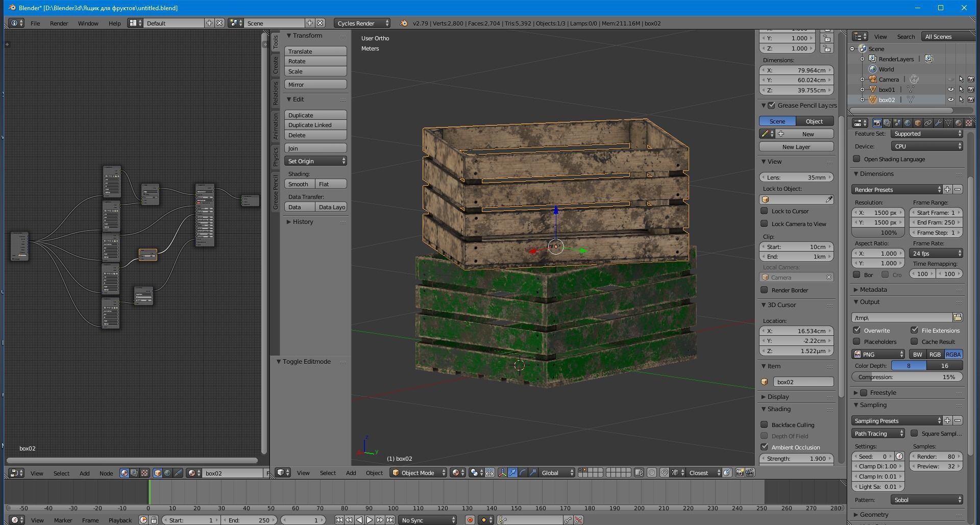Viewport: 980px width, 525px height.
Task: Uncheck Grease Pencil Layers checkbox
Action: click(x=771, y=106)
